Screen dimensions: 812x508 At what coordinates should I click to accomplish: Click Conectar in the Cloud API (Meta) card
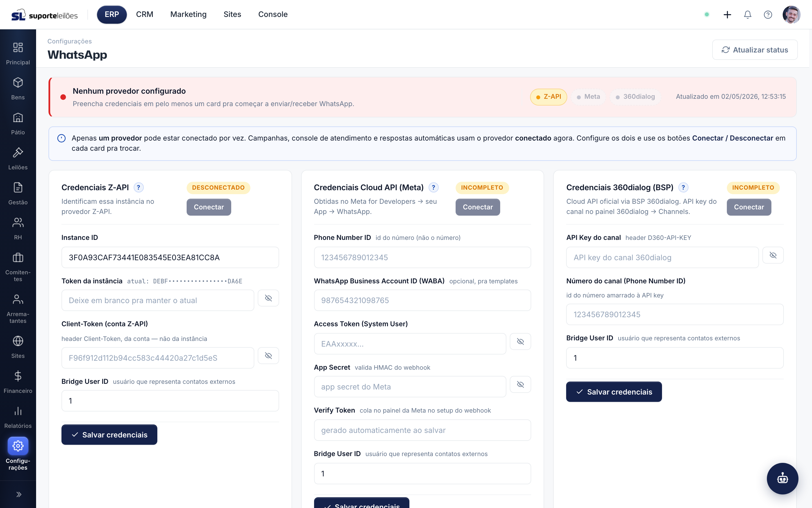[x=478, y=207]
